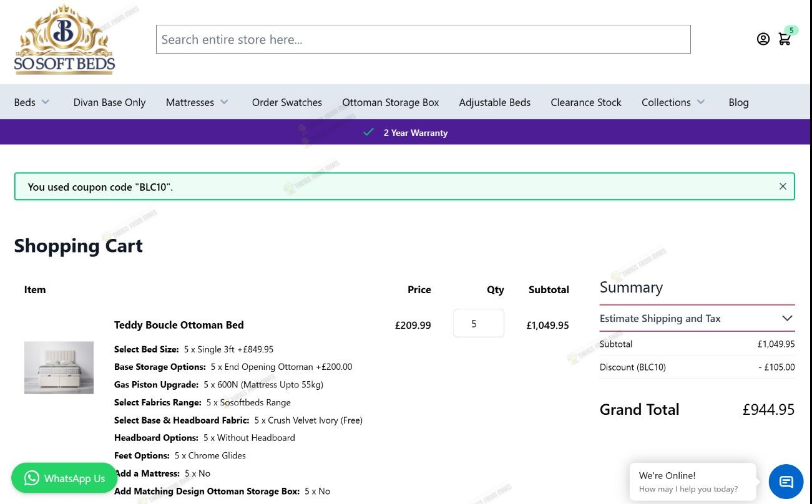Screen dimensions: 812x504
Task: Open the user account icon
Action: coord(763,39)
